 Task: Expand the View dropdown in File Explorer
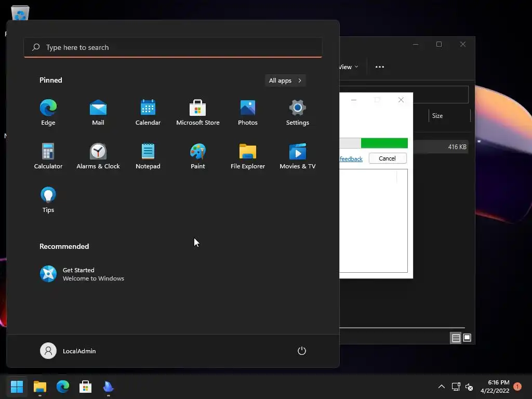[x=349, y=67]
